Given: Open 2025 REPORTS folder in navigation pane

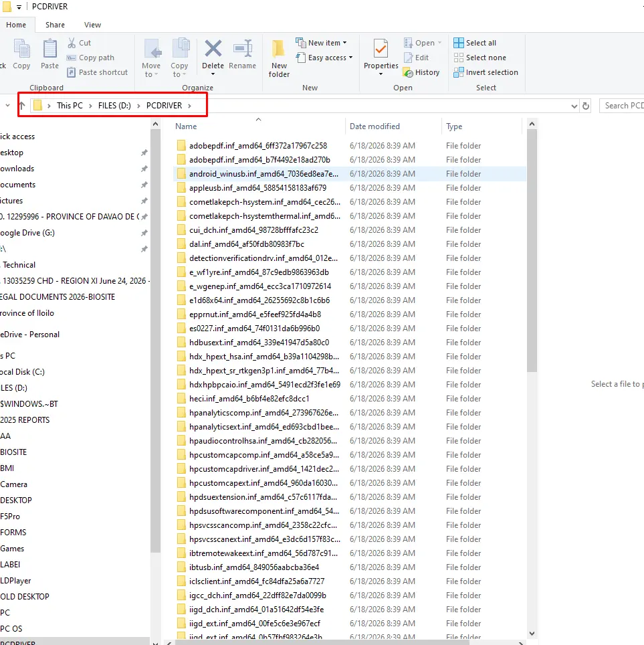Looking at the screenshot, I should [25, 420].
